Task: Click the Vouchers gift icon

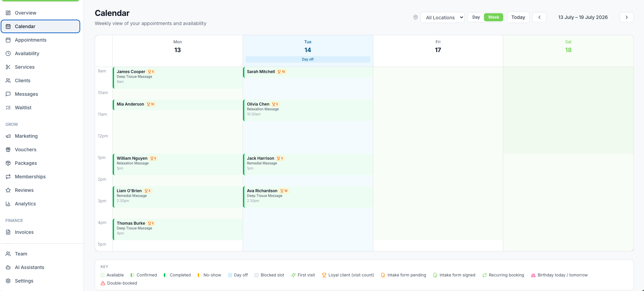Action: tap(8, 150)
